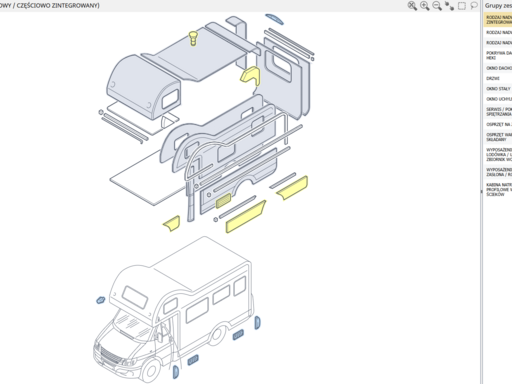Open the DRZWI assembly group

point(497,78)
